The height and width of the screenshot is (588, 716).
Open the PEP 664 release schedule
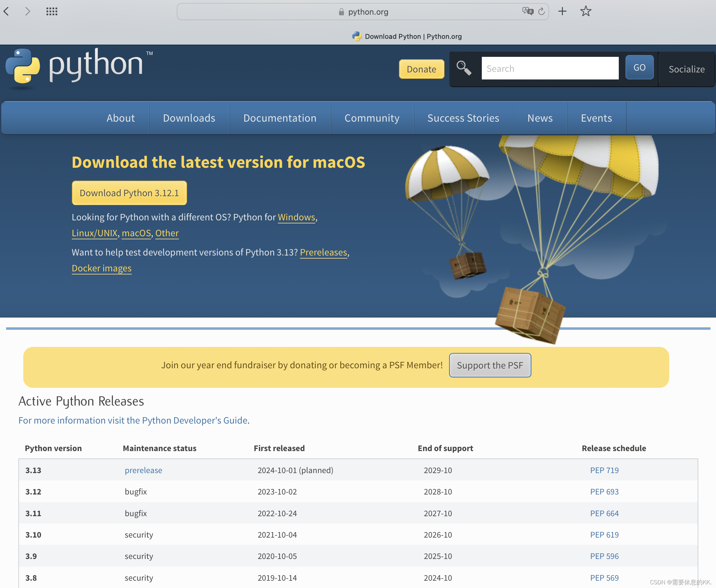[x=604, y=513]
